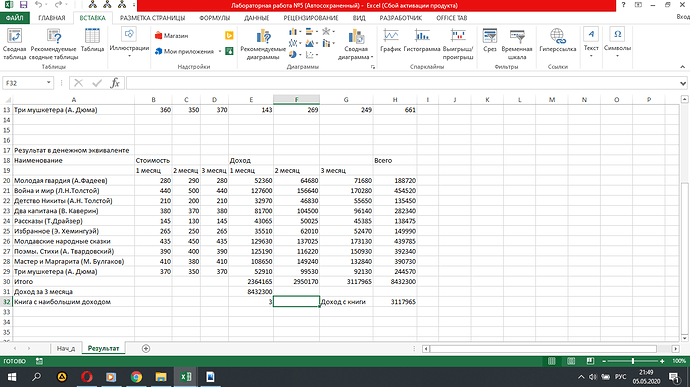Open File Explorer from the taskbar
The height and width of the screenshot is (387, 690).
pos(161,377)
